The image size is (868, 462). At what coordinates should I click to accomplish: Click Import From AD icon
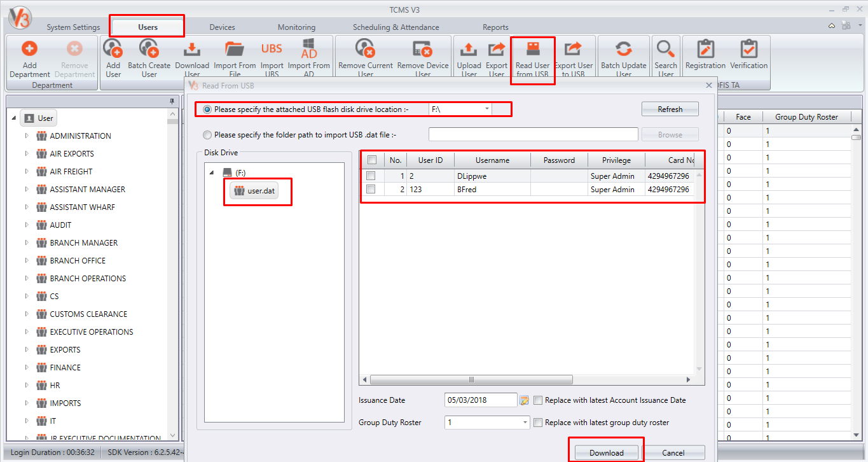(309, 49)
